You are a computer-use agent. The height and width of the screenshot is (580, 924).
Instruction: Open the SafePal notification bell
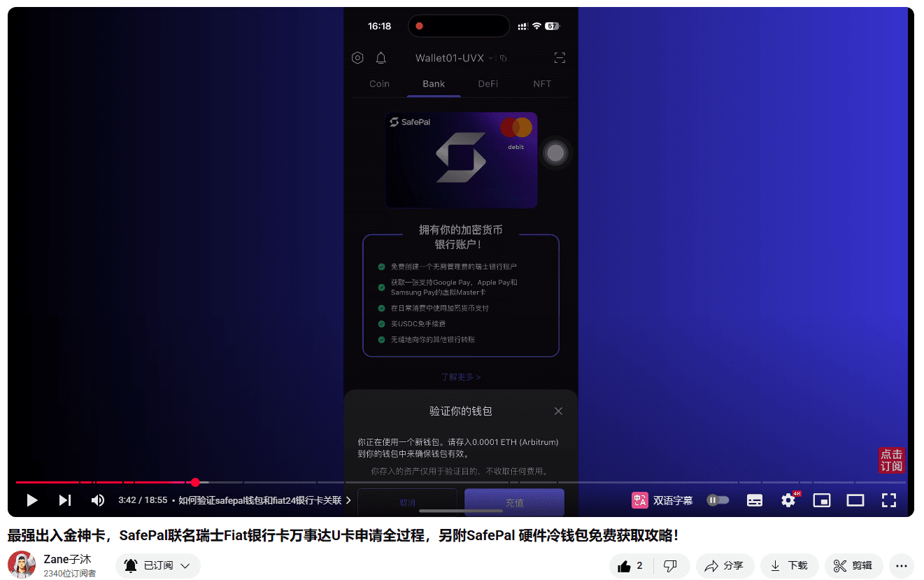click(381, 58)
